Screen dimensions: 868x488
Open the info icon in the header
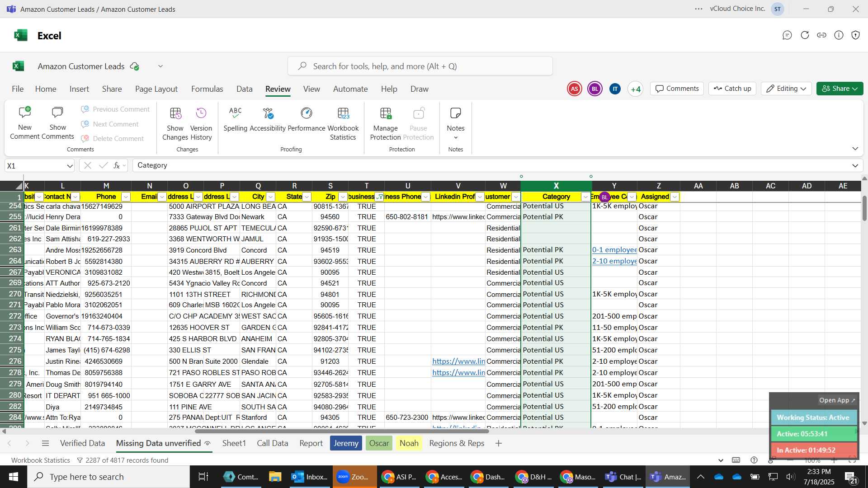[839, 35]
